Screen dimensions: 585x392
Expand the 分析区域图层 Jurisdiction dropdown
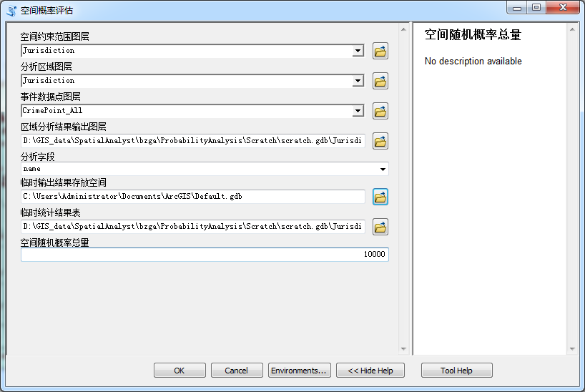click(x=358, y=81)
